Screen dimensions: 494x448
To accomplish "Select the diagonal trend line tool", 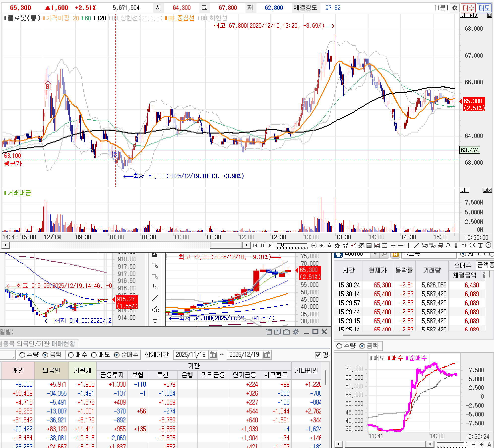I will coord(416,245).
